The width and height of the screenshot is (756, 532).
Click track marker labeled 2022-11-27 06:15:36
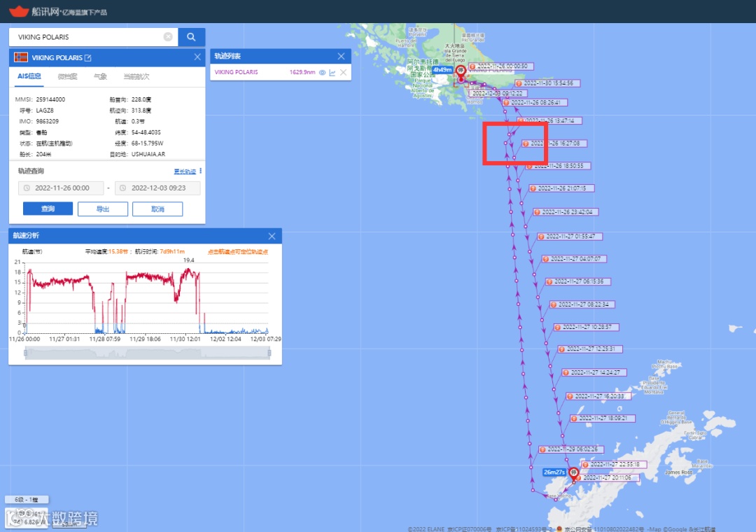pos(578,281)
